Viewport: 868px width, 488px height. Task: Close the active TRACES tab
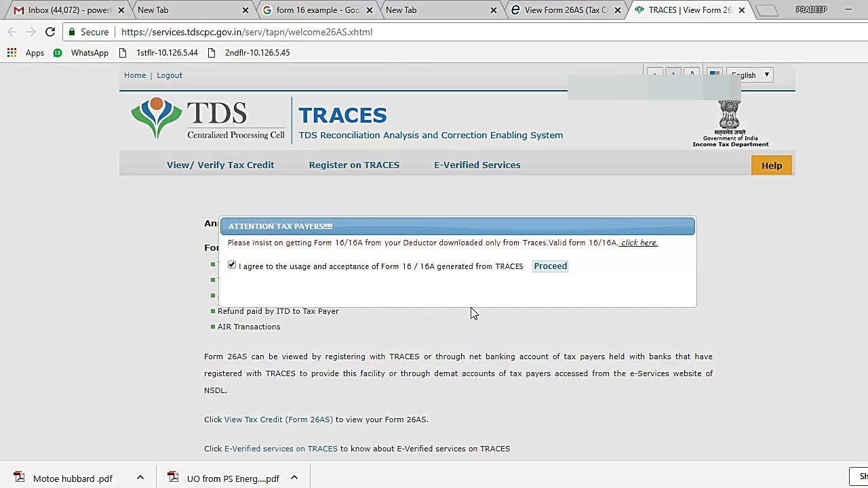click(x=742, y=10)
